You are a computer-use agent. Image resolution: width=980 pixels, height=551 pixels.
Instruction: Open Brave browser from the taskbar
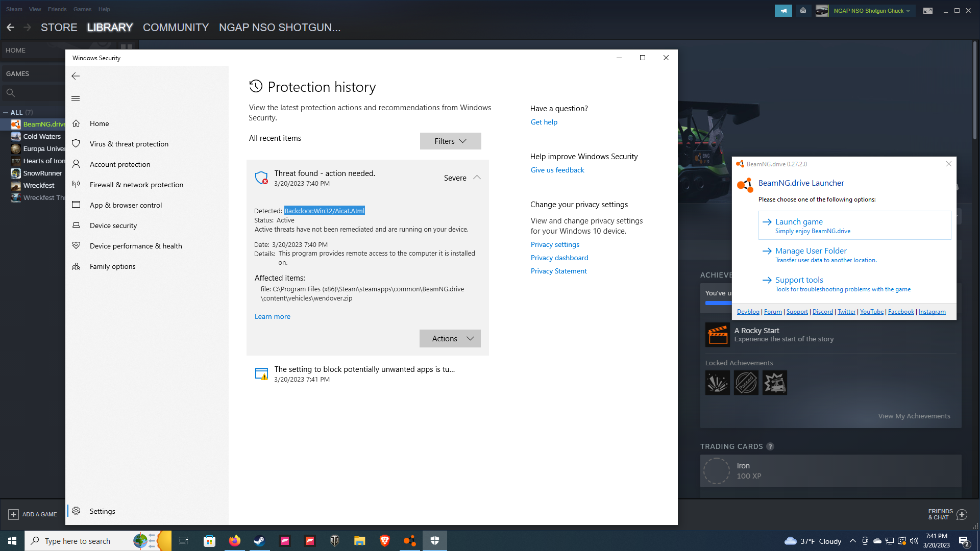point(385,541)
